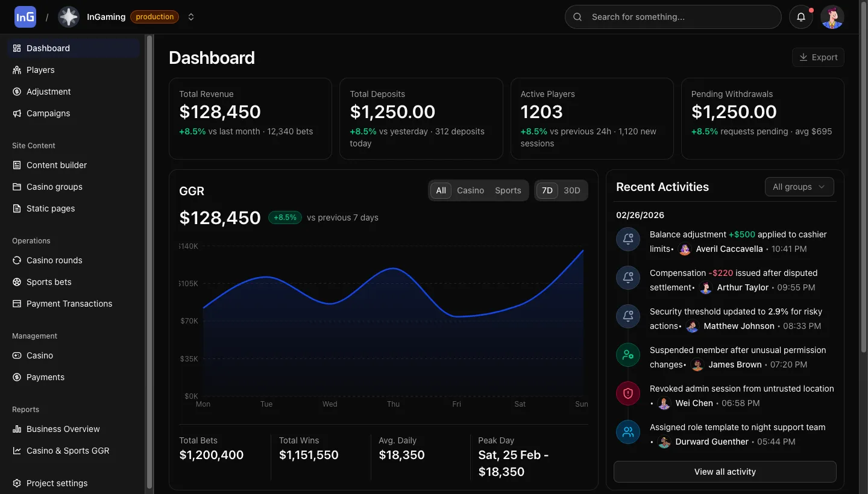Click the Export button
This screenshot has height=494, width=868.
(818, 57)
